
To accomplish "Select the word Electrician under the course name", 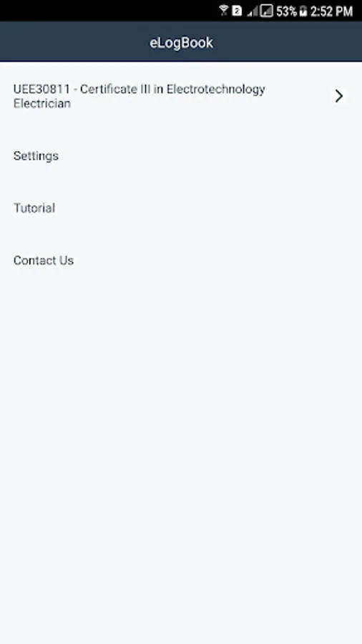I will click(x=42, y=103).
